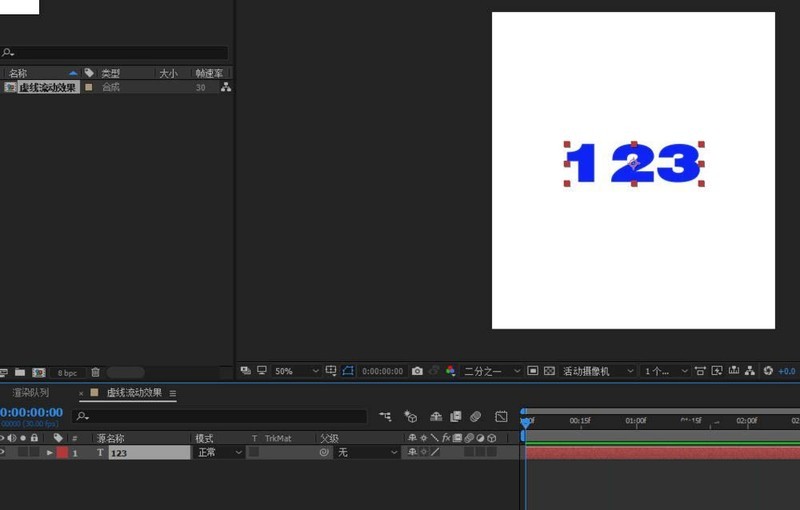800x510 pixels.
Task: Click the snapshot camera icon in viewer
Action: (417, 371)
